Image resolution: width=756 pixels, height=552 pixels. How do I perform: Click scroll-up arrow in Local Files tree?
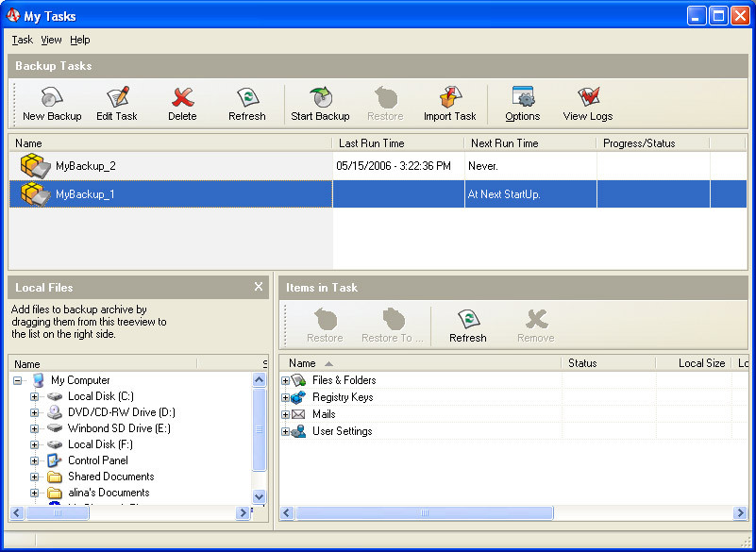(x=259, y=380)
